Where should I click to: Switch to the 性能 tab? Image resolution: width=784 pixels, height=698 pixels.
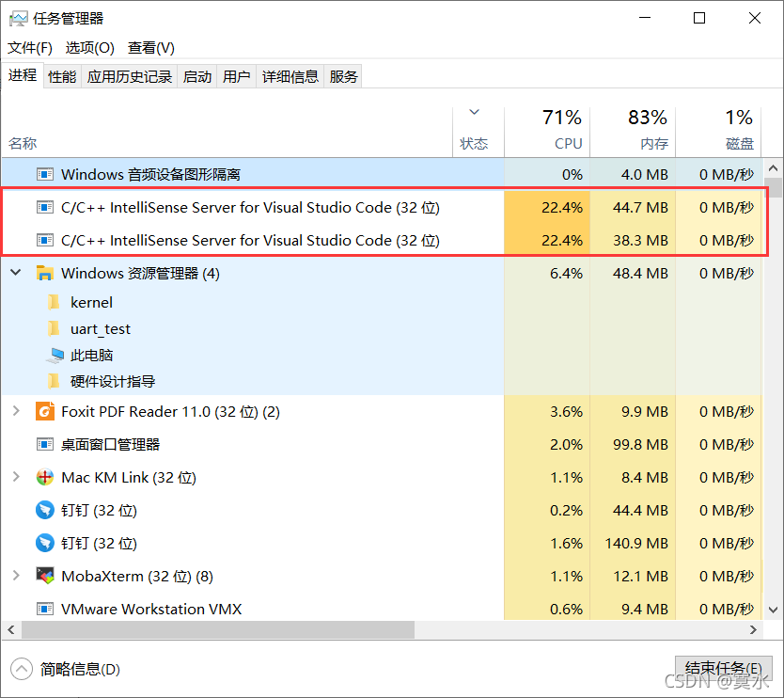pos(62,76)
